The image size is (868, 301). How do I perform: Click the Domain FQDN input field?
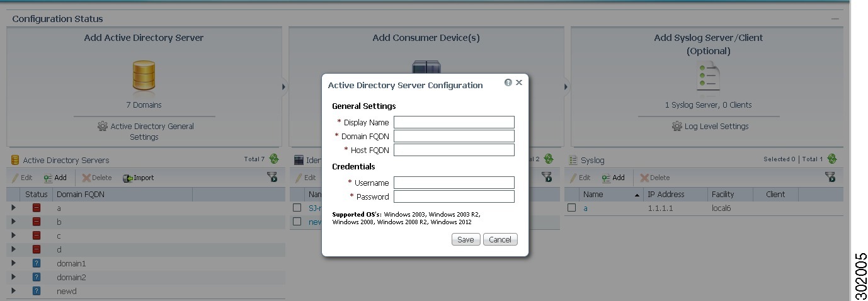tap(454, 136)
